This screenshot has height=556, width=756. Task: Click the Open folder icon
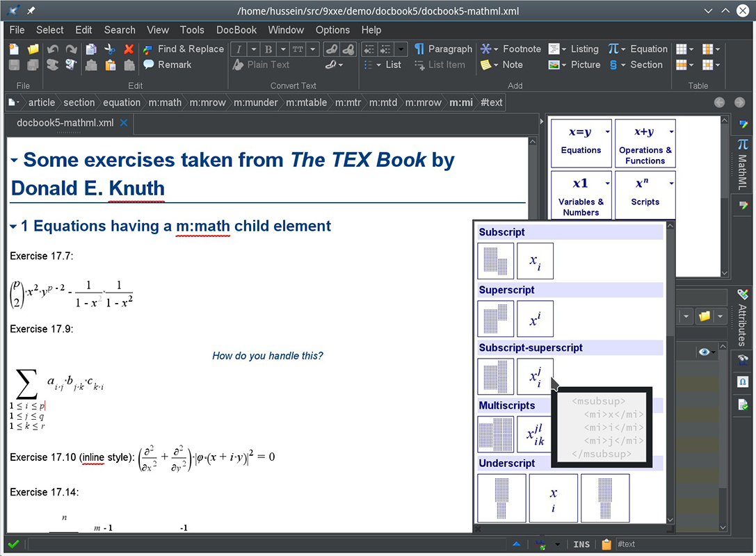pos(33,49)
